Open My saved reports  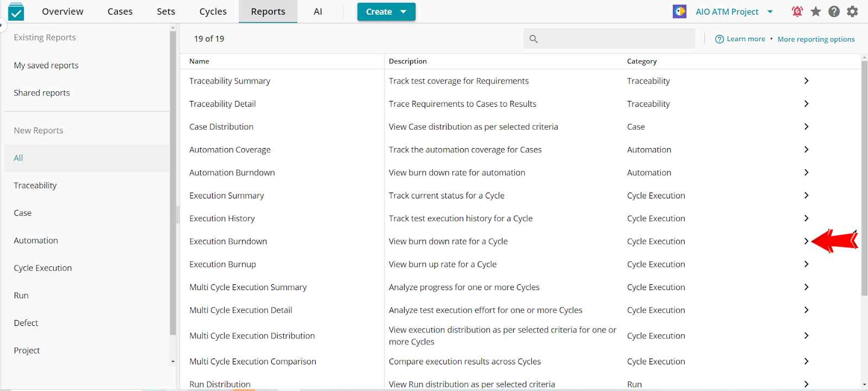click(x=46, y=65)
